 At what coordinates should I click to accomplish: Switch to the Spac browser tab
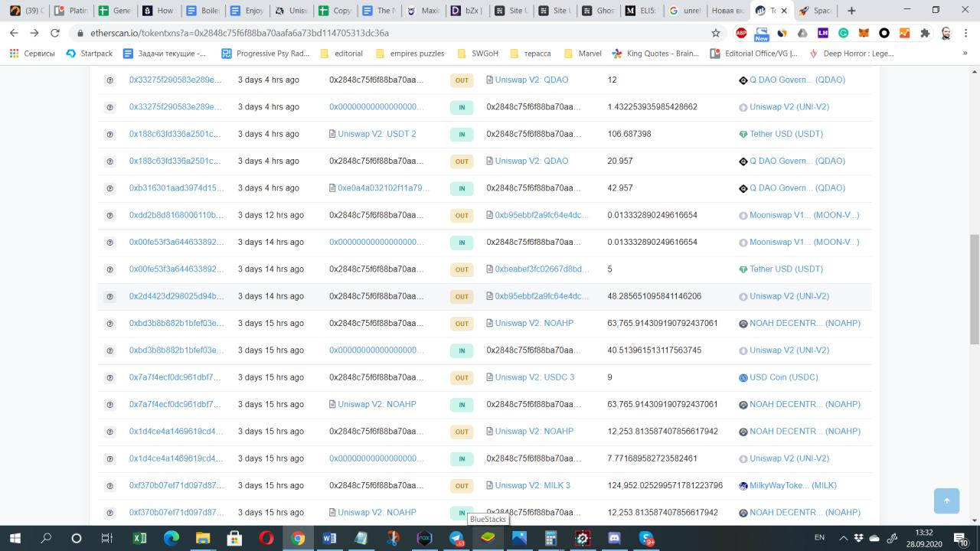(815, 11)
